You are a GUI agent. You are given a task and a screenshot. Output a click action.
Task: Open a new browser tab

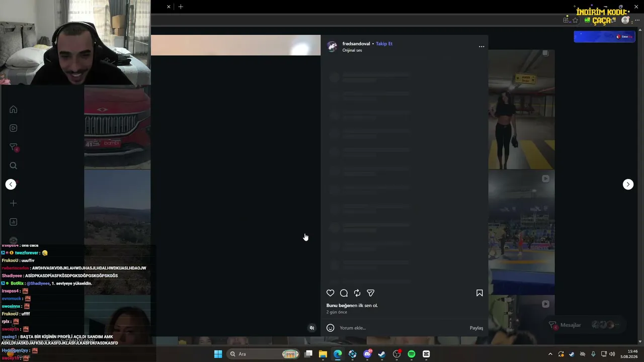181,7
